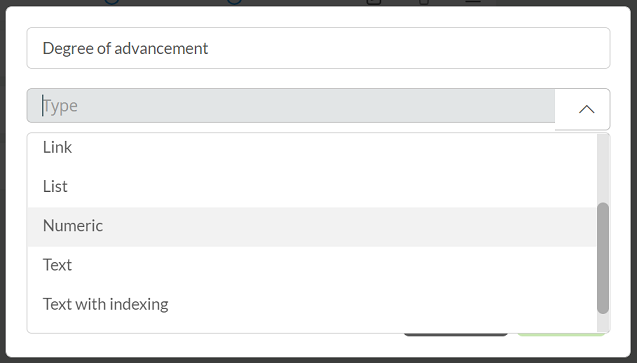
Task: Click the Type search input field
Action: [x=291, y=106]
